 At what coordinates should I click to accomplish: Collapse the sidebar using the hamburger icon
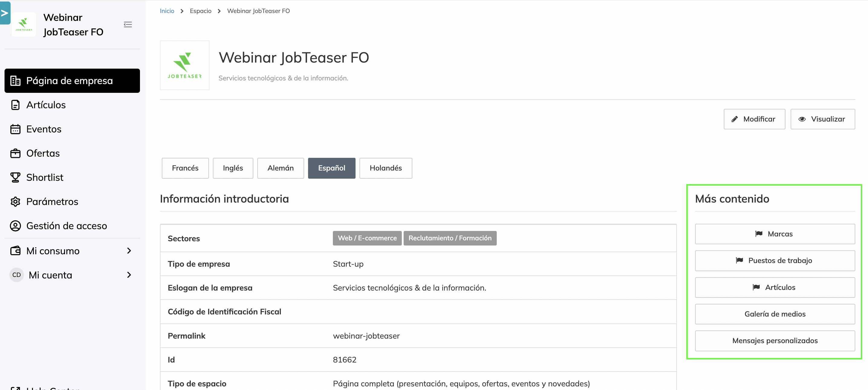(x=128, y=24)
